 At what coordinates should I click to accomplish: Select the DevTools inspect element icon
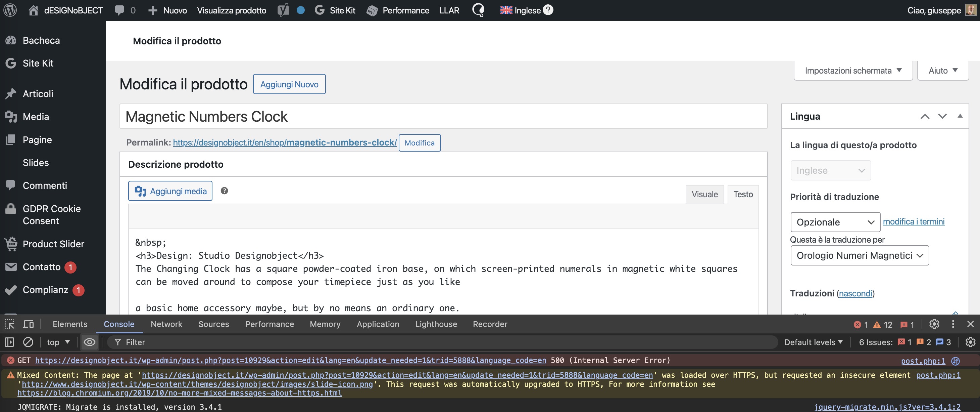pos(9,324)
